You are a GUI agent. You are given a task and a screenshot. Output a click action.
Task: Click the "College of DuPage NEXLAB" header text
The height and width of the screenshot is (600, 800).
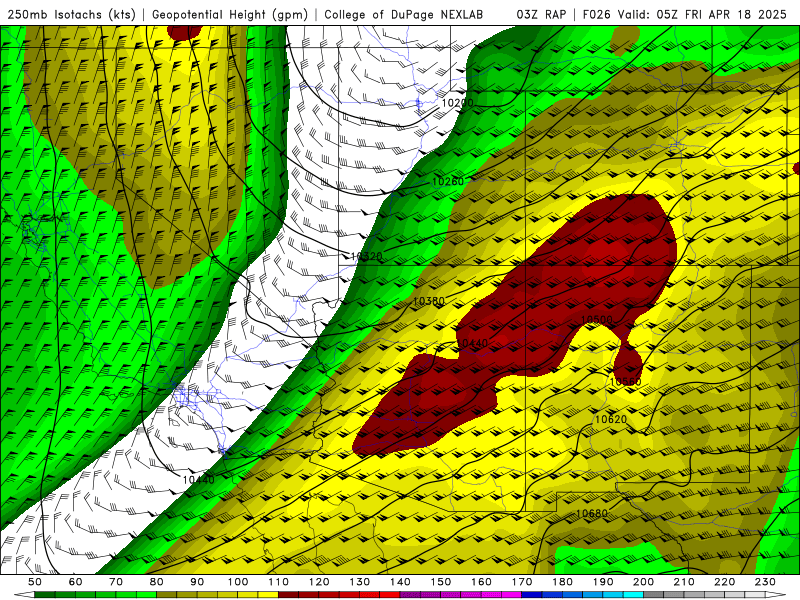(403, 15)
